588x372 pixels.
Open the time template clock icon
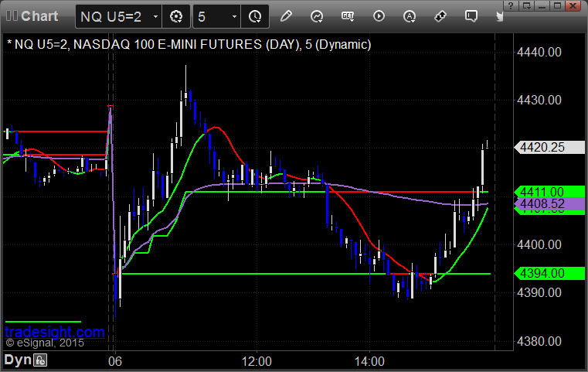(255, 16)
